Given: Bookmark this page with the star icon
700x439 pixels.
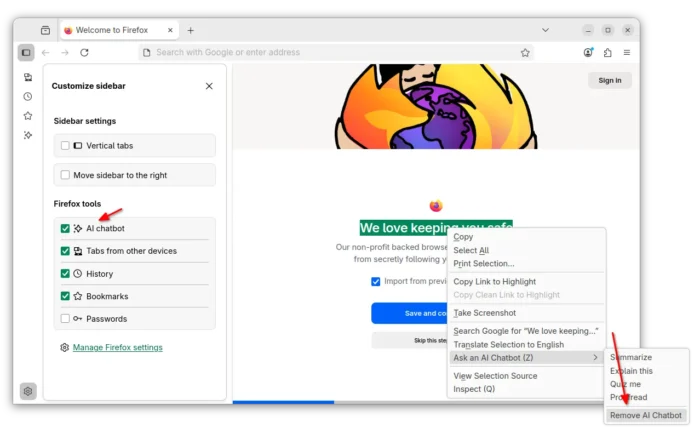Looking at the screenshot, I should click(525, 52).
